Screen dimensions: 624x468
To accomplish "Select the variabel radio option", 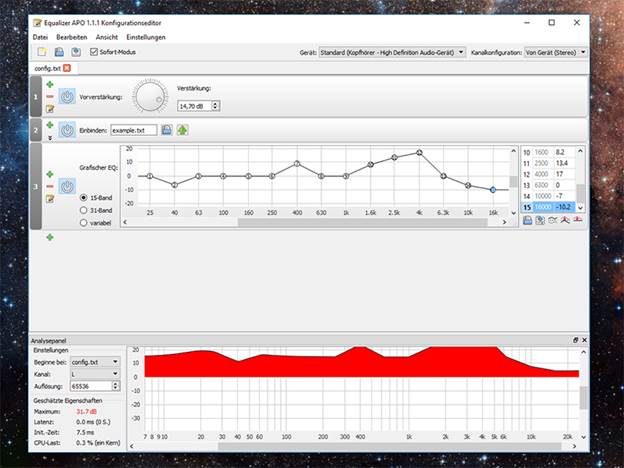I will coord(83,223).
